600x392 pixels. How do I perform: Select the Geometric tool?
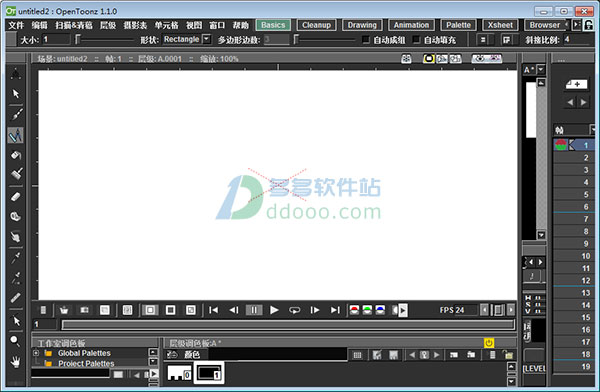click(x=16, y=135)
